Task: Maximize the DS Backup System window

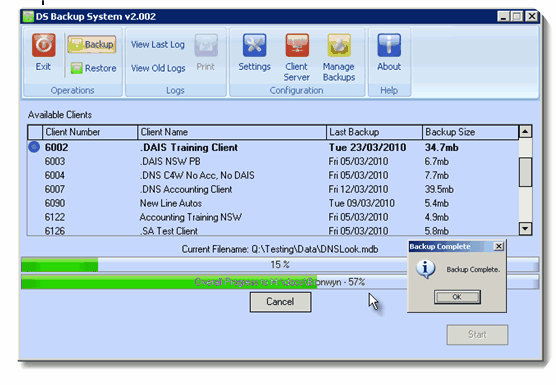Action: click(x=517, y=17)
